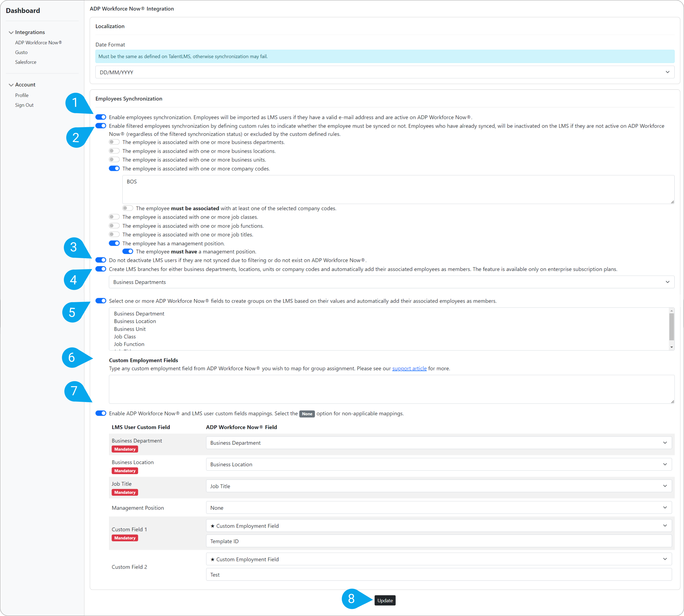
Task: Open ADP Workforce Now® in sidebar
Action: click(38, 43)
